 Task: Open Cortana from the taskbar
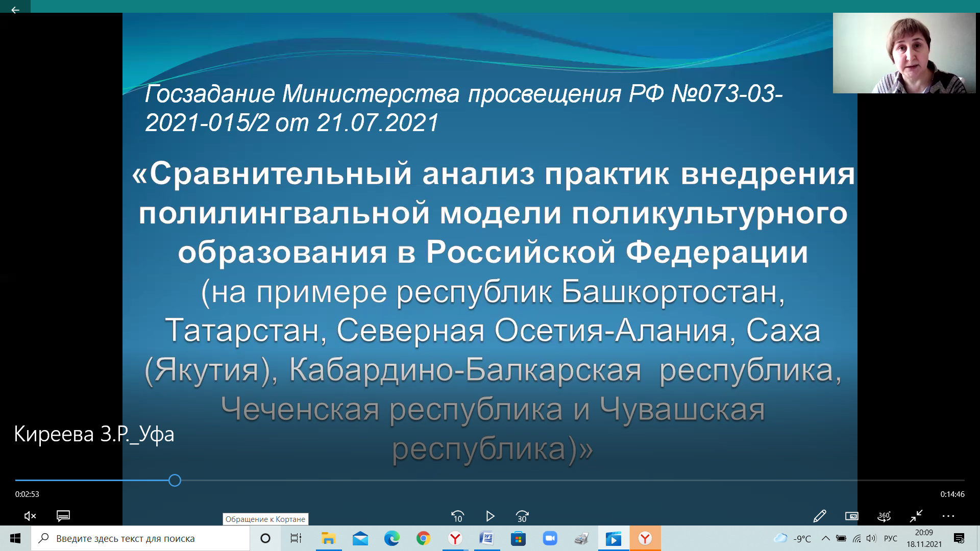pyautogui.click(x=265, y=538)
